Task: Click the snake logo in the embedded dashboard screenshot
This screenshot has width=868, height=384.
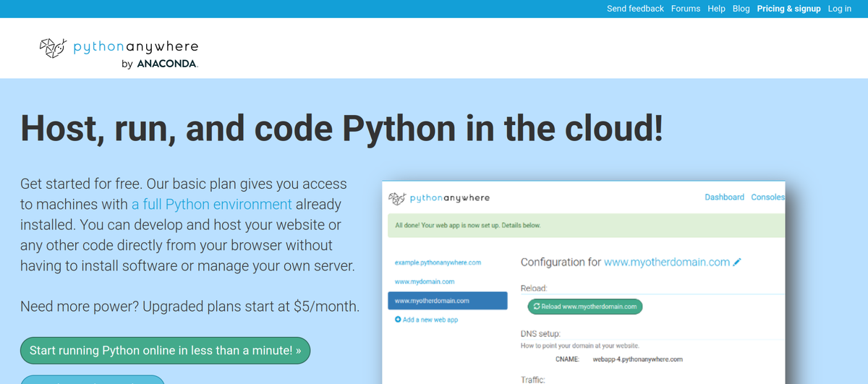Action: coord(397,197)
